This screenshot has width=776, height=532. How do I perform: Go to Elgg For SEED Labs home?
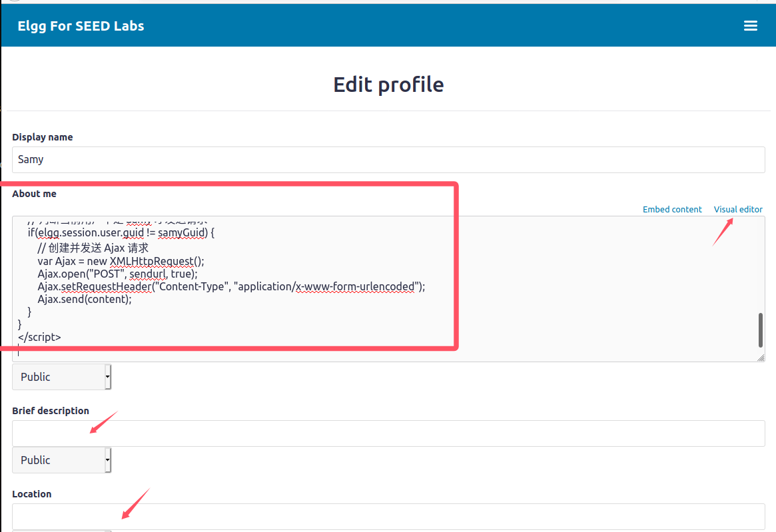pos(81,26)
